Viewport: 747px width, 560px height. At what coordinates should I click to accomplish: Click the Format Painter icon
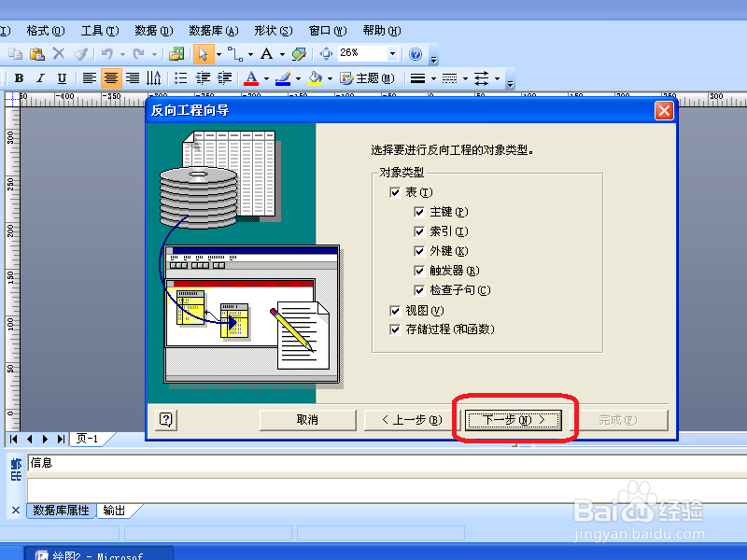80,54
